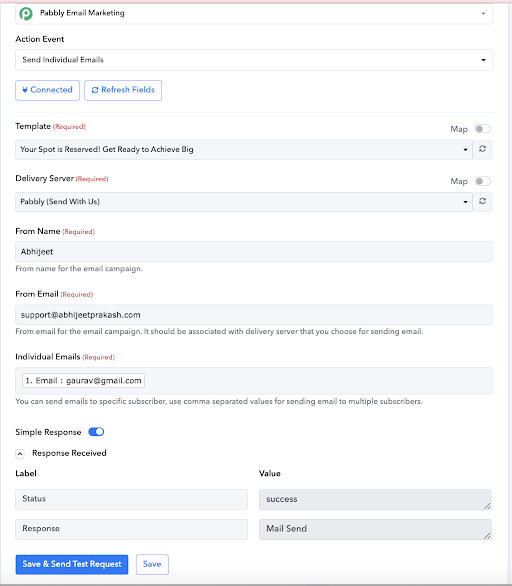Click the refresh icon beside Delivery Server dropdown
This screenshot has height=586, width=512.
(x=482, y=201)
